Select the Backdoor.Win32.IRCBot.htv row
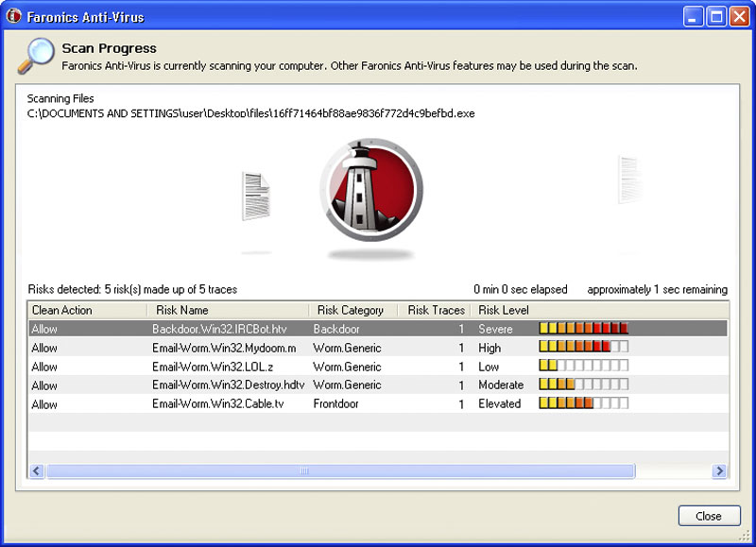Viewport: 756px width, 547px height. (377, 329)
